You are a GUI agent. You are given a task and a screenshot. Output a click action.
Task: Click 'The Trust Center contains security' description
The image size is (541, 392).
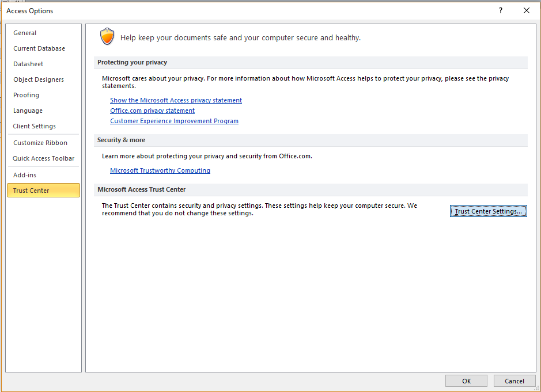259,210
